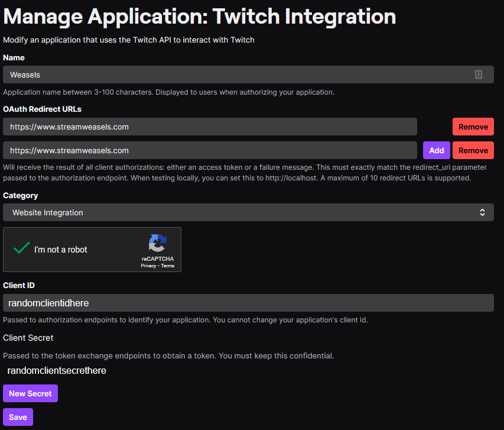The width and height of the screenshot is (504, 430).
Task: Click the Name label above Weasels
Action: (14, 57)
